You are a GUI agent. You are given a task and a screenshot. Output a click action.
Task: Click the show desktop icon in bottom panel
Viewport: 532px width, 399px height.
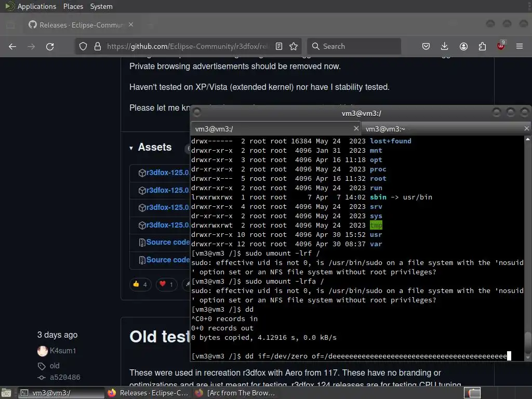pyautogui.click(x=6, y=393)
